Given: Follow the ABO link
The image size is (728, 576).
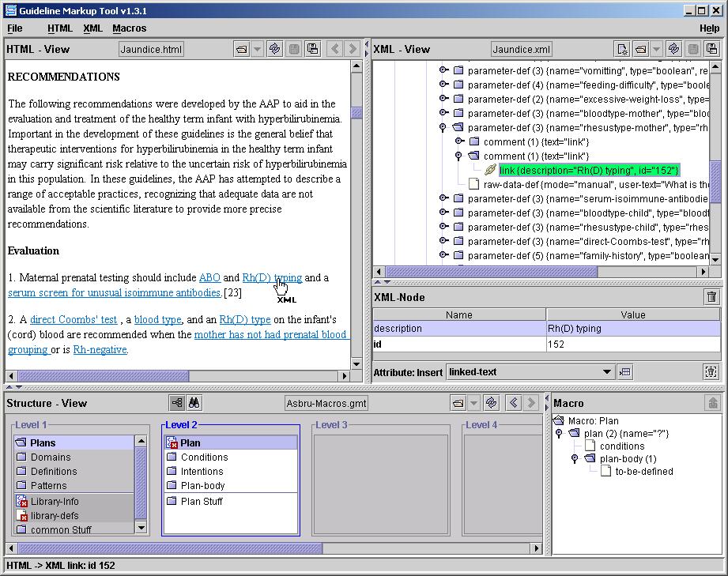Looking at the screenshot, I should (209, 277).
